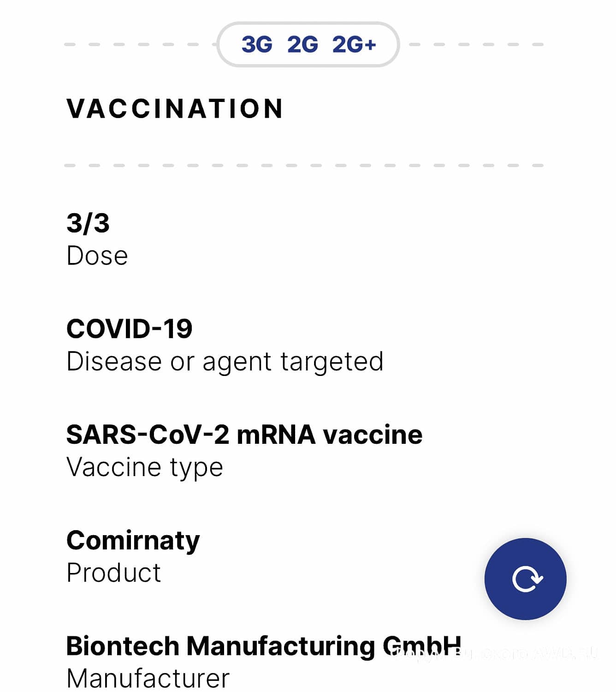The height and width of the screenshot is (692, 616).
Task: Select the 3G status label
Action: (257, 45)
